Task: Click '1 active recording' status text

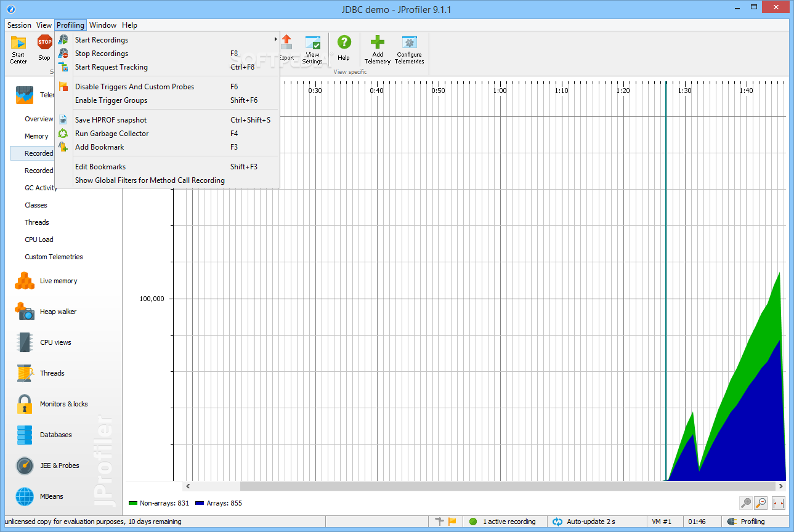Action: (x=509, y=522)
